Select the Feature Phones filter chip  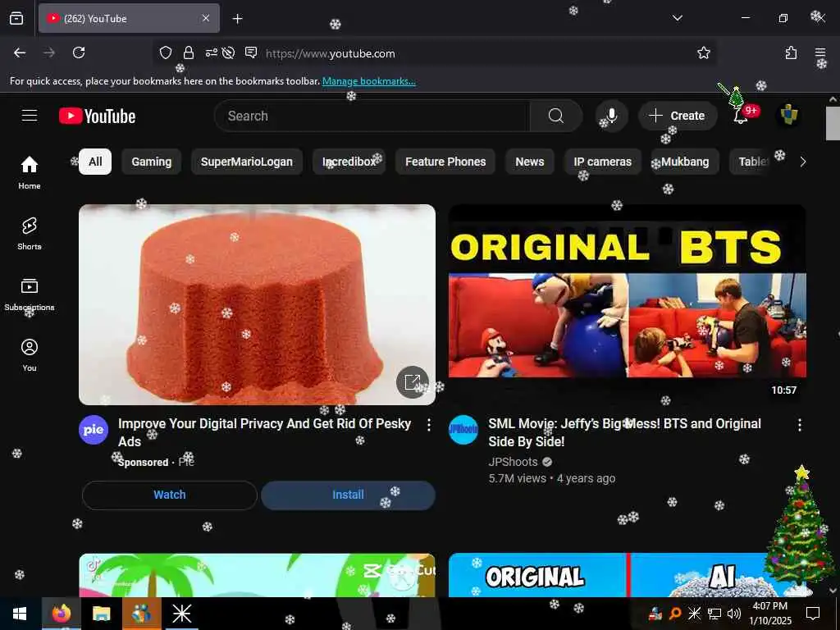pyautogui.click(x=445, y=162)
